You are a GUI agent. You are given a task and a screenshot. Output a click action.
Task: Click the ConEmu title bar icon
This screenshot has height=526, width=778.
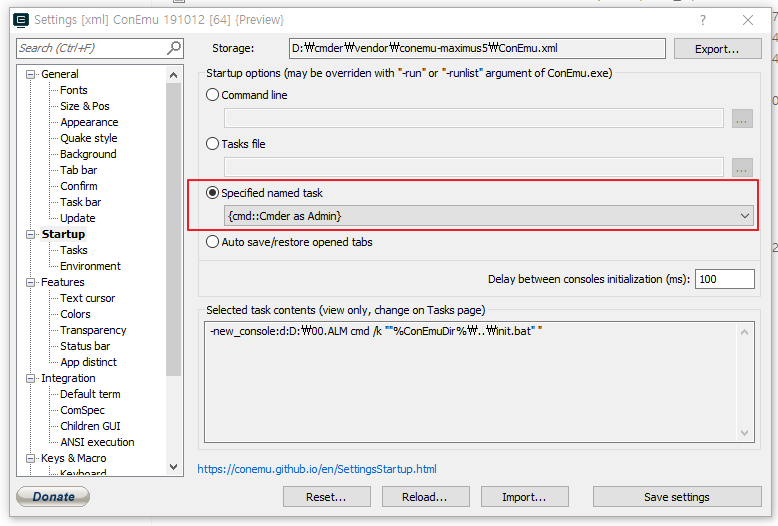click(x=21, y=20)
